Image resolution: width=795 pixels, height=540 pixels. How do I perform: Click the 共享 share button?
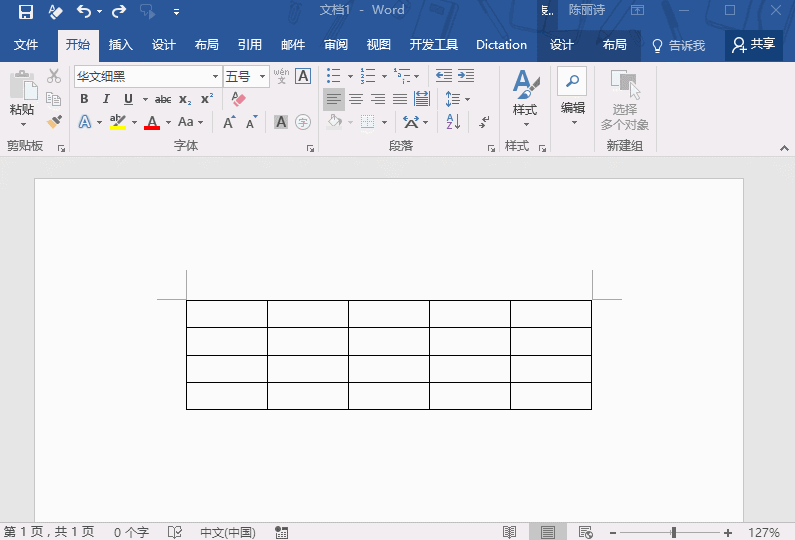point(753,45)
